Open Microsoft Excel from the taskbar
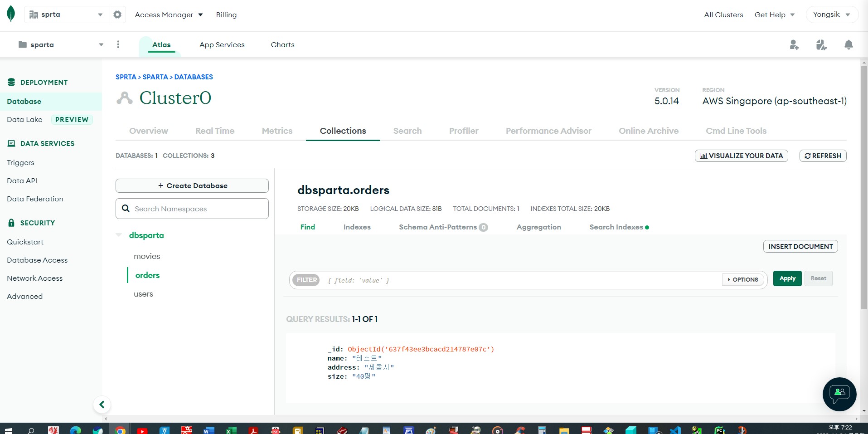The width and height of the screenshot is (868, 434). [231, 430]
